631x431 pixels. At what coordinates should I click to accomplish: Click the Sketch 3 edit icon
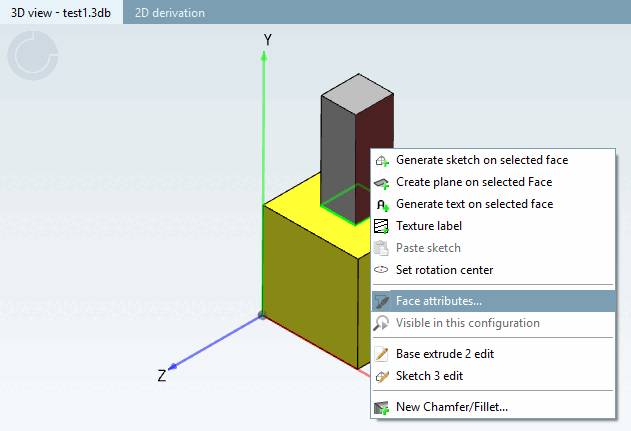[381, 376]
